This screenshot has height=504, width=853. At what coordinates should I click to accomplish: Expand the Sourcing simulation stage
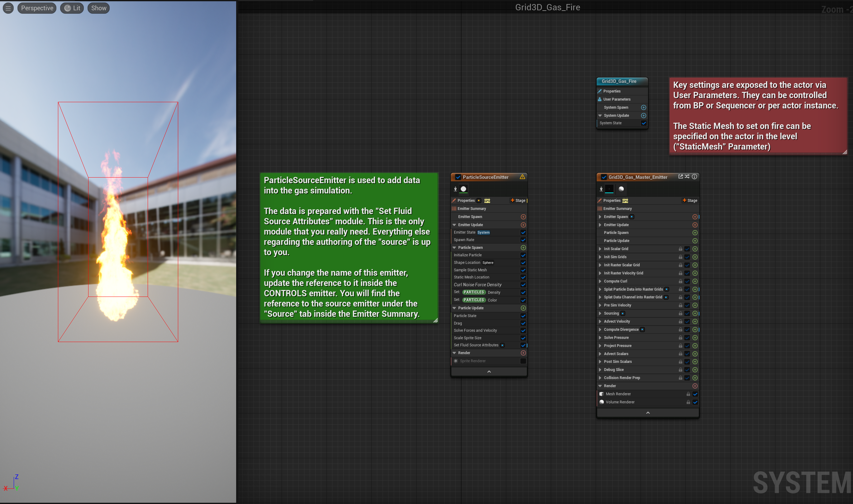pyautogui.click(x=600, y=313)
